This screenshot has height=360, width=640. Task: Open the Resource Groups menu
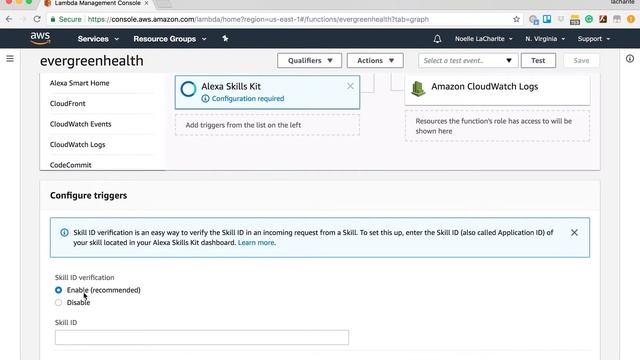(169, 39)
